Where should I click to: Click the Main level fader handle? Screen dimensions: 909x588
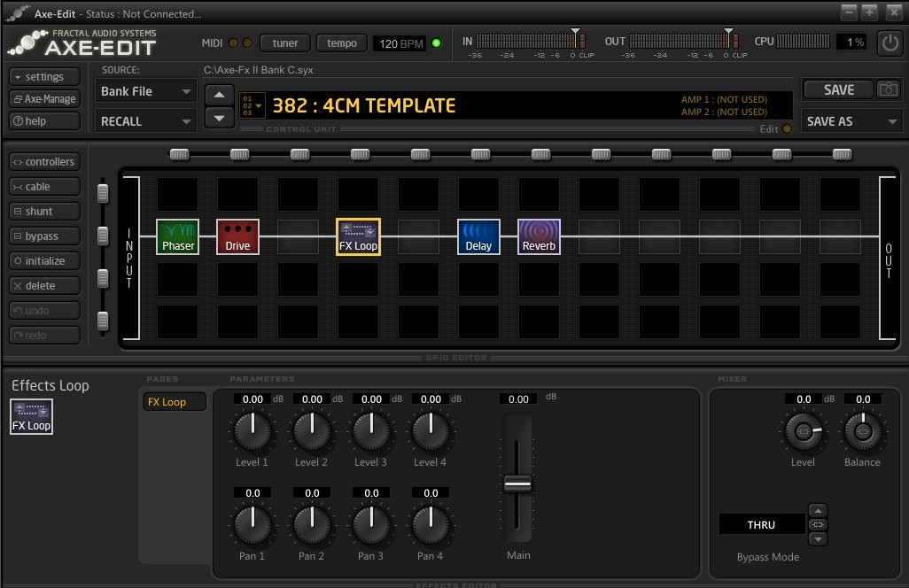click(x=517, y=484)
